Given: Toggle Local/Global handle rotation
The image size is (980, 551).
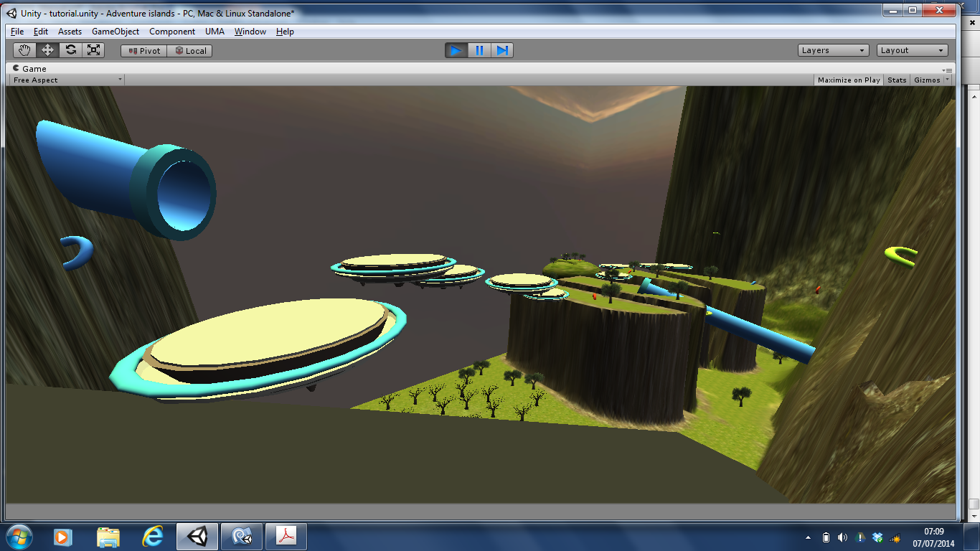Looking at the screenshot, I should pos(190,51).
